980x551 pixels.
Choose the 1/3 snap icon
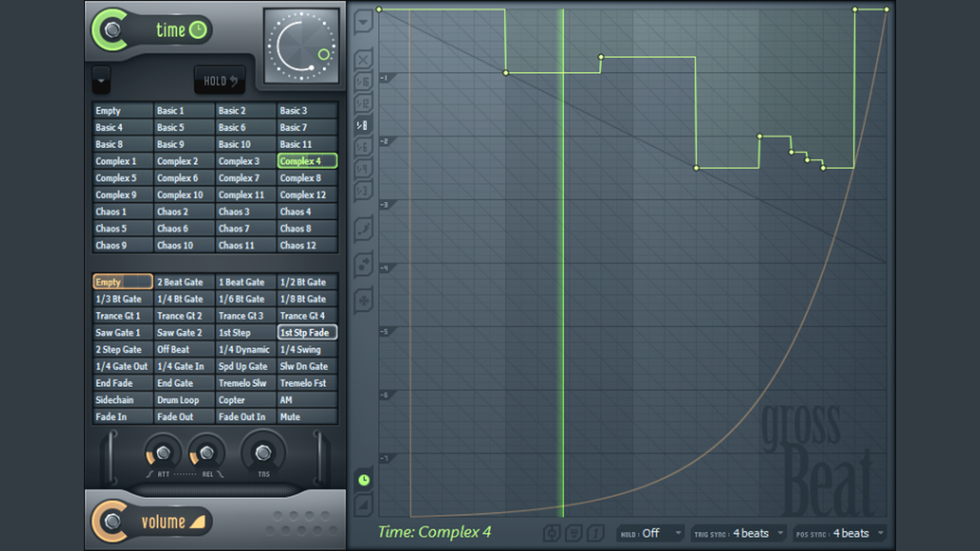pyautogui.click(x=363, y=190)
